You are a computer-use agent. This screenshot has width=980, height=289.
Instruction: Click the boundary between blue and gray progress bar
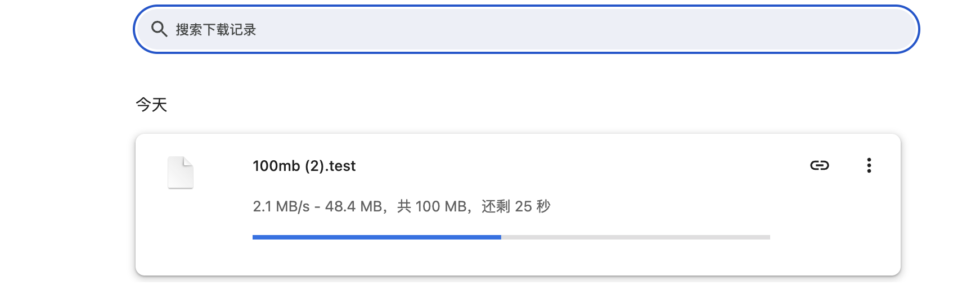click(501, 237)
